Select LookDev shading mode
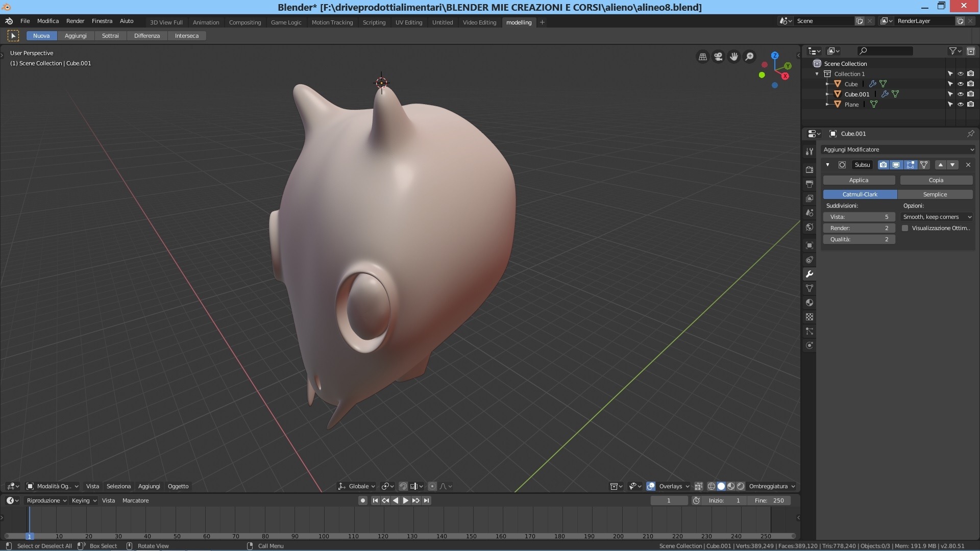This screenshot has height=551, width=980. coord(731,486)
